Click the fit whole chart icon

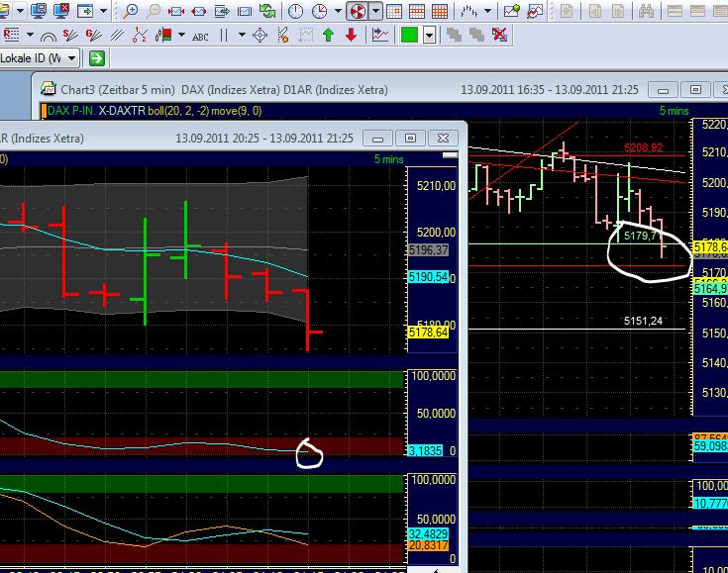pos(245,11)
